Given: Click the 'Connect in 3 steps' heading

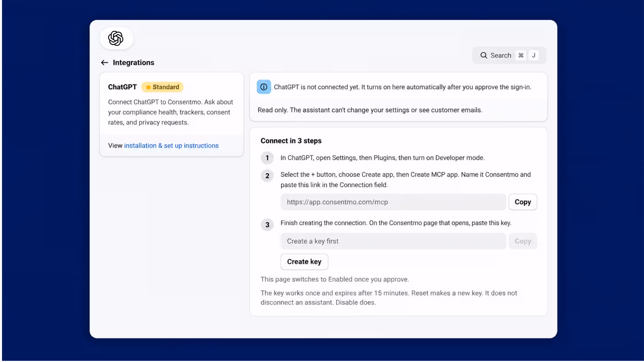Looking at the screenshot, I should [x=291, y=141].
